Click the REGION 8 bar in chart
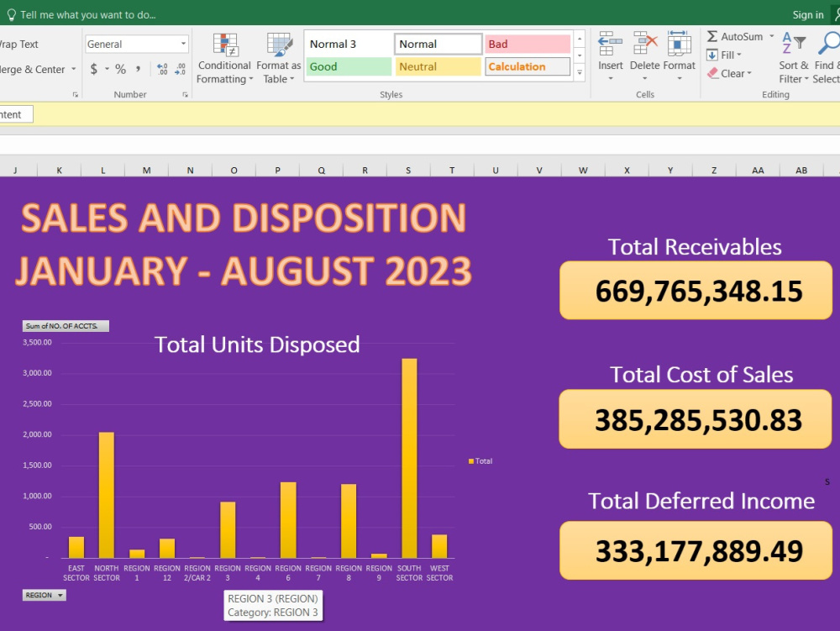 pos(349,521)
